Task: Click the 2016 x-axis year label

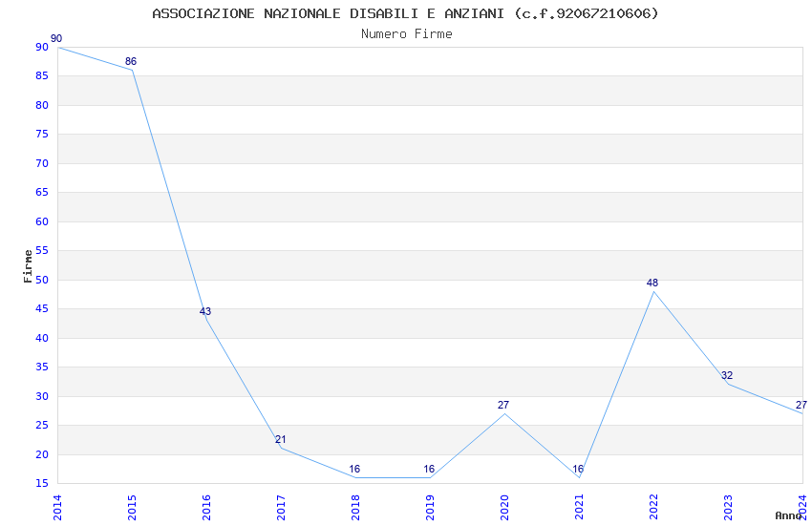Action: coord(206,507)
